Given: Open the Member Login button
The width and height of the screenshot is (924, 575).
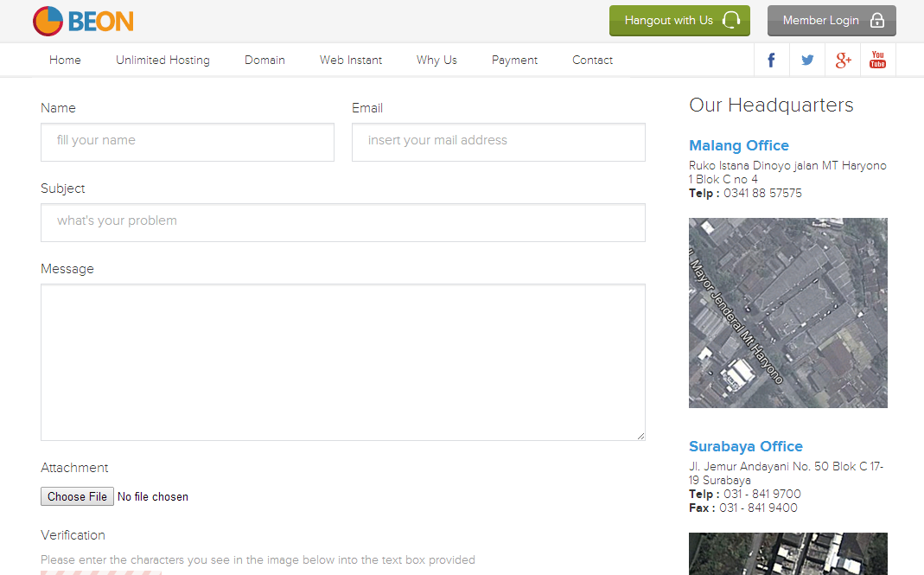Looking at the screenshot, I should (x=832, y=21).
